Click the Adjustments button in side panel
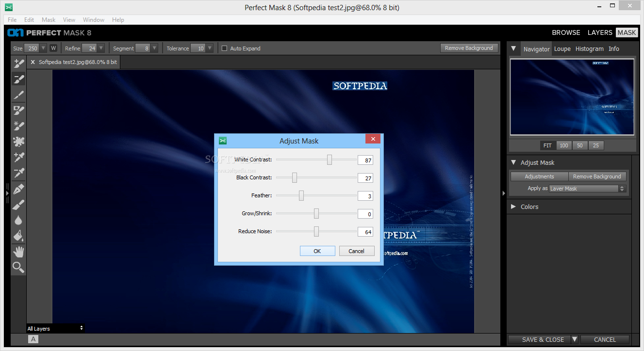Image resolution: width=644 pixels, height=351 pixels. [539, 176]
